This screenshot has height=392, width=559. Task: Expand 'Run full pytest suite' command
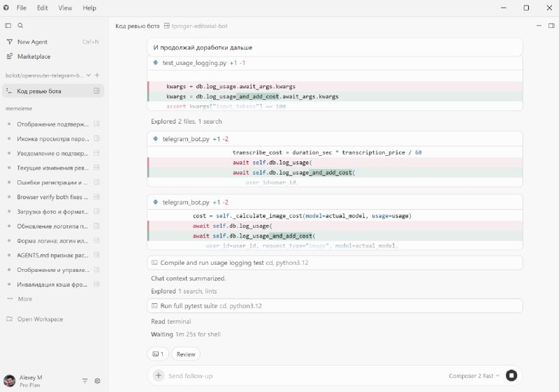(x=335, y=306)
